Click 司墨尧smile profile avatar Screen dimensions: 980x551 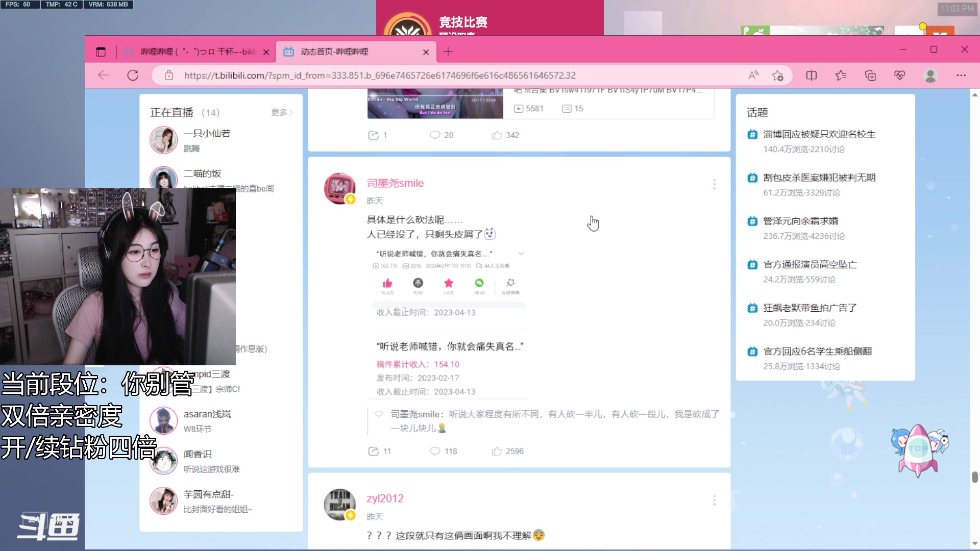click(x=339, y=188)
